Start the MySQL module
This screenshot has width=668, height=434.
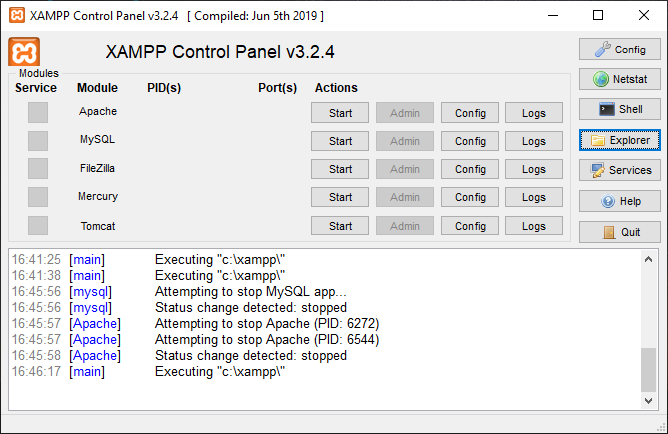point(340,141)
